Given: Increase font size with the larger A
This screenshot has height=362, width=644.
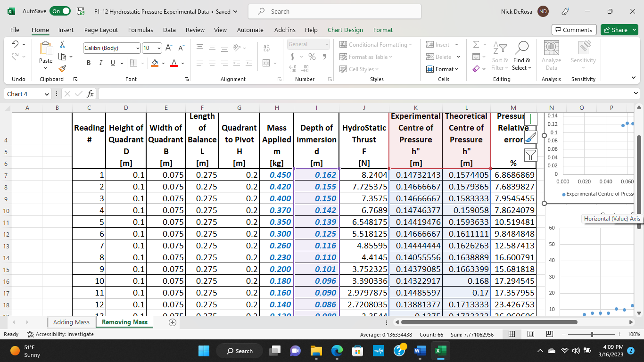Looking at the screenshot, I should click(169, 48).
